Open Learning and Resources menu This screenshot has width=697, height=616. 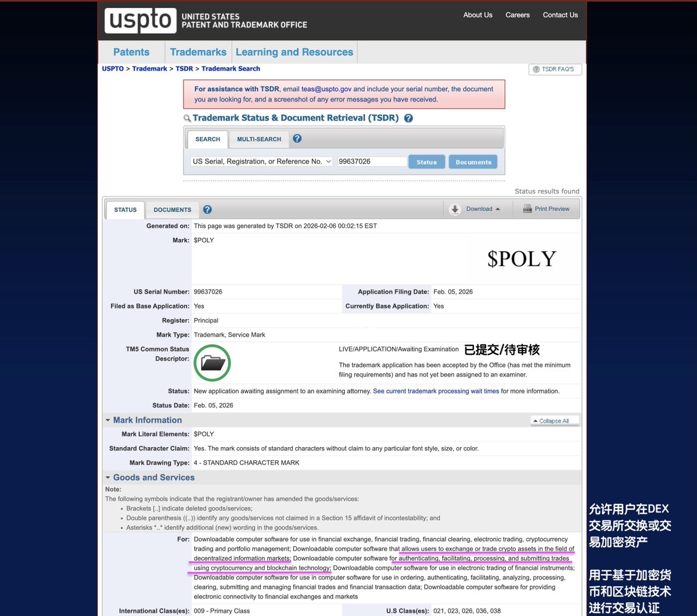(294, 52)
